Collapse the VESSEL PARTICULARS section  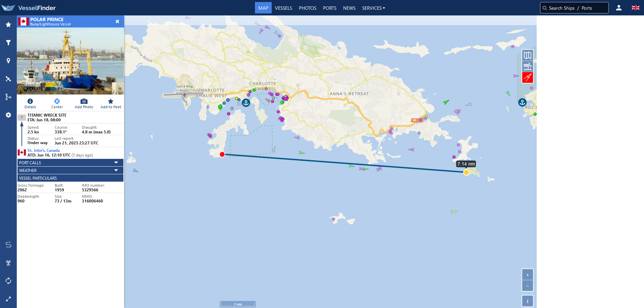[x=70, y=178]
